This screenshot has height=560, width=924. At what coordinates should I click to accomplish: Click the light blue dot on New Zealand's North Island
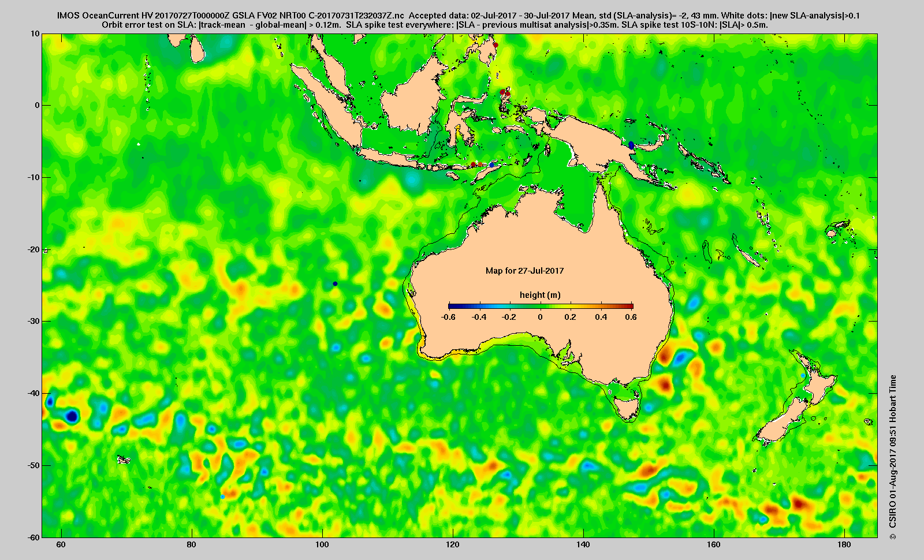coord(803,376)
